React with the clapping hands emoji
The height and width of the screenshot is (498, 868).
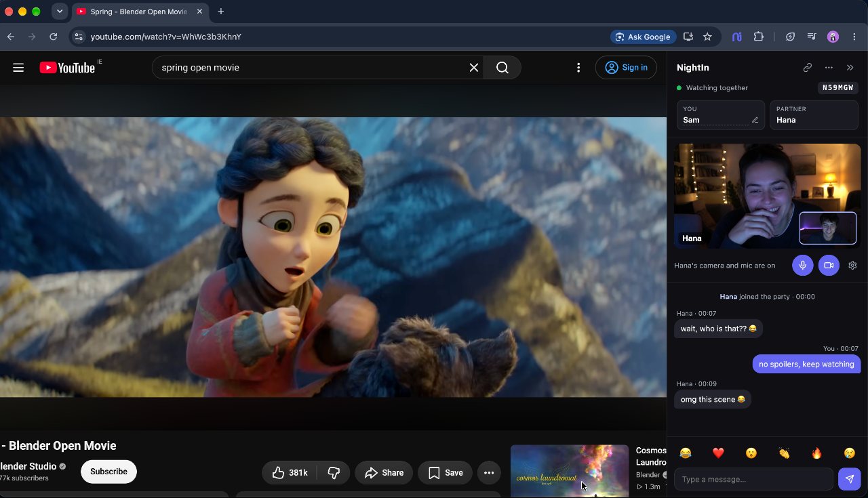coord(784,453)
